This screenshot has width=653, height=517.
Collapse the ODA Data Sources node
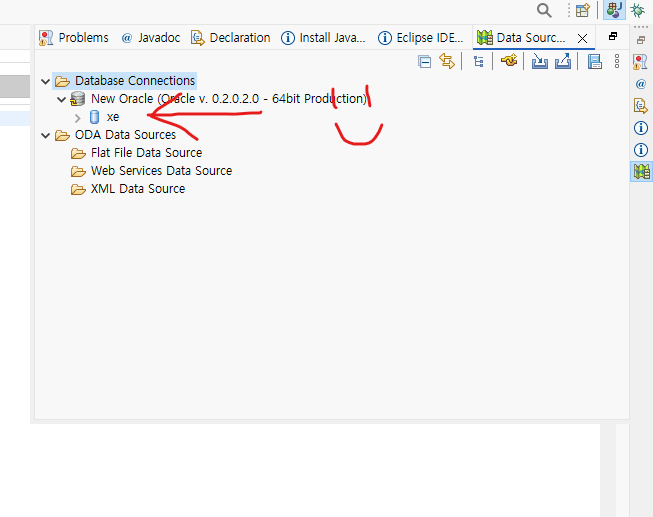(x=45, y=135)
